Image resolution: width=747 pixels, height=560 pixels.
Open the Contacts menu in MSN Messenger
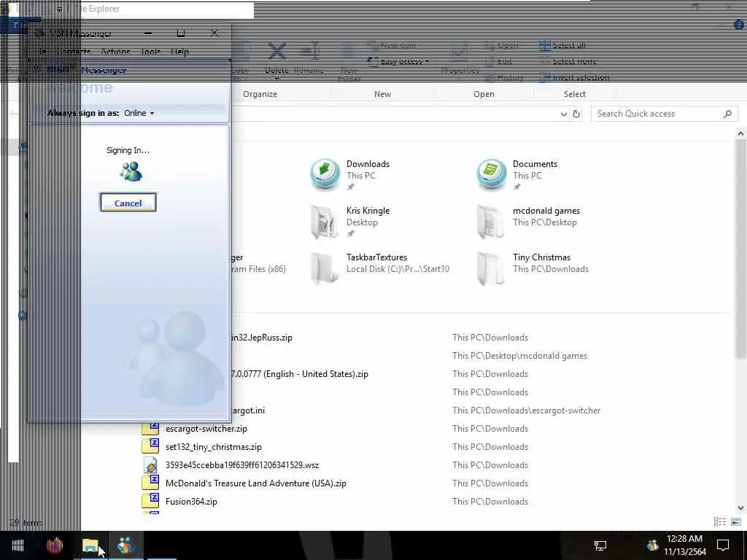pyautogui.click(x=73, y=52)
